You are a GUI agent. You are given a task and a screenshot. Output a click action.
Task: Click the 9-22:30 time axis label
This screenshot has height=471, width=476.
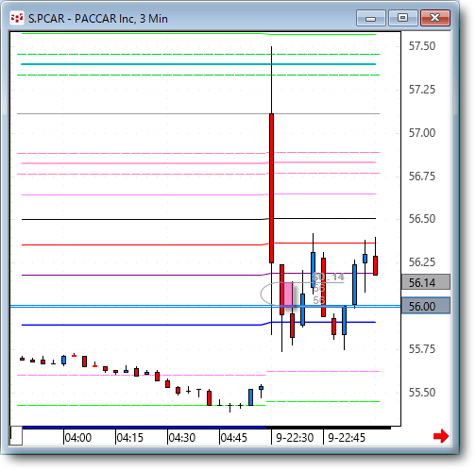(x=295, y=438)
